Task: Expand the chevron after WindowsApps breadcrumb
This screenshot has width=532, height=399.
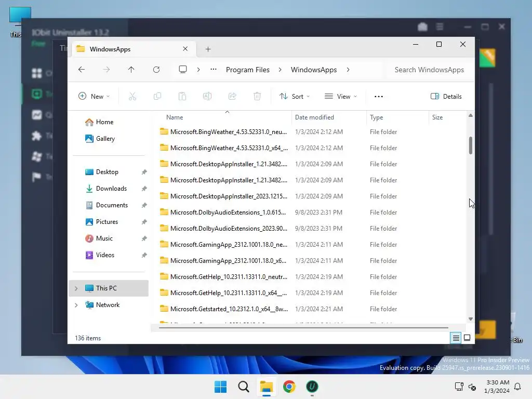Action: (348, 70)
